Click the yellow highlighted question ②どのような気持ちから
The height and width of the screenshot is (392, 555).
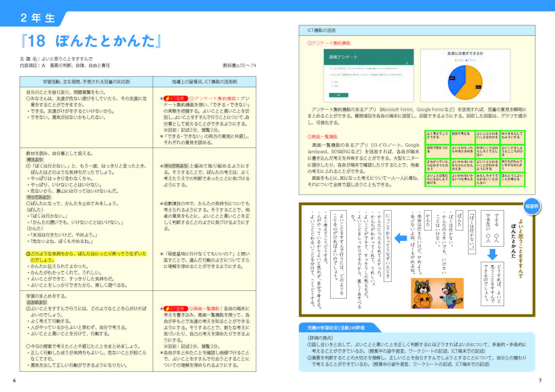tap(86, 257)
